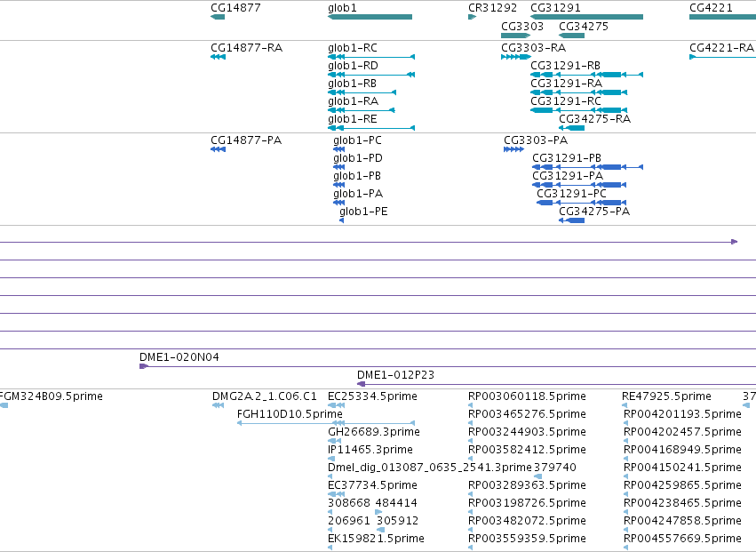Select EST EK159821.5prime

point(330,548)
